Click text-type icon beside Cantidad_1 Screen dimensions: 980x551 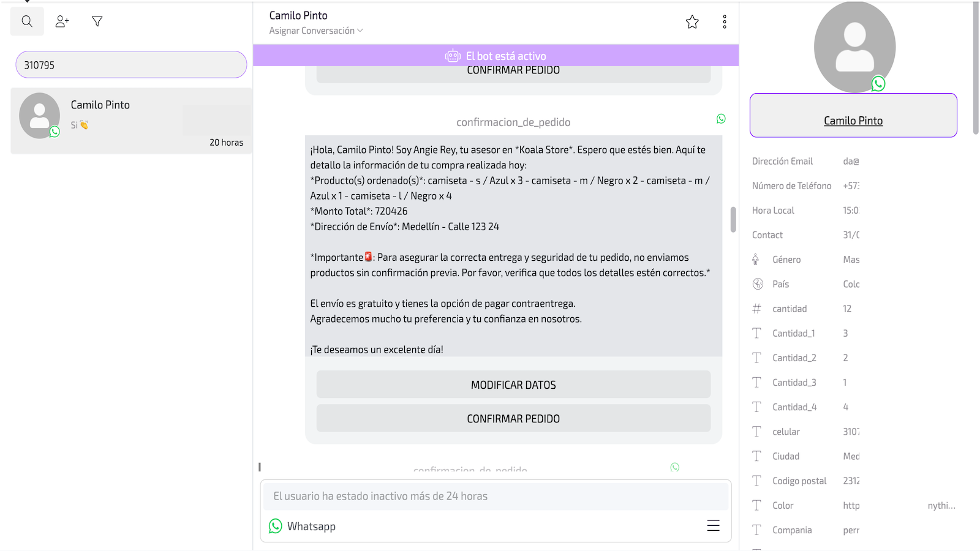(756, 333)
